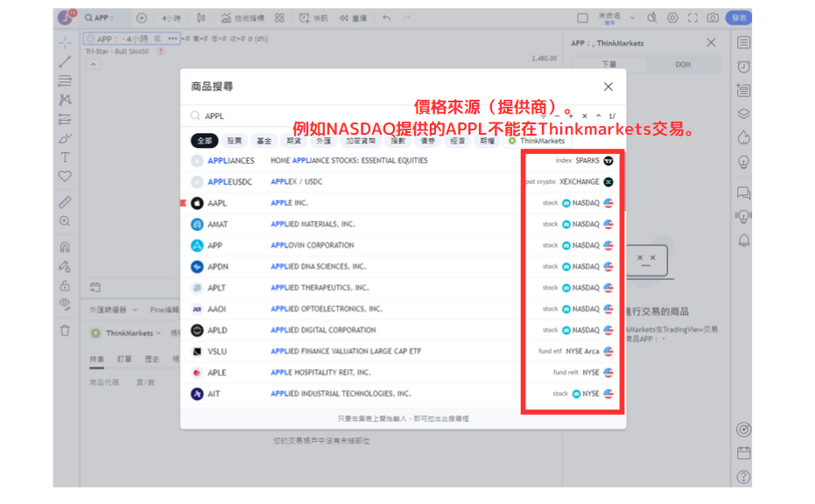Choose APLD Applied Digital Corporation result
The height and width of the screenshot is (504, 815).
point(403,330)
